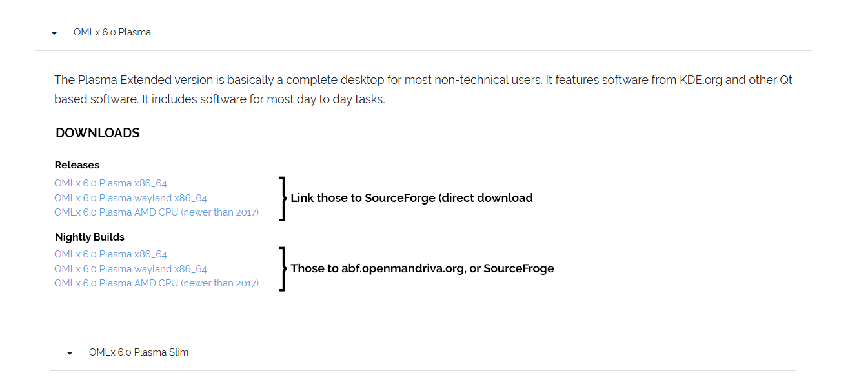Click the "Link those to SourceForge" note

click(412, 198)
